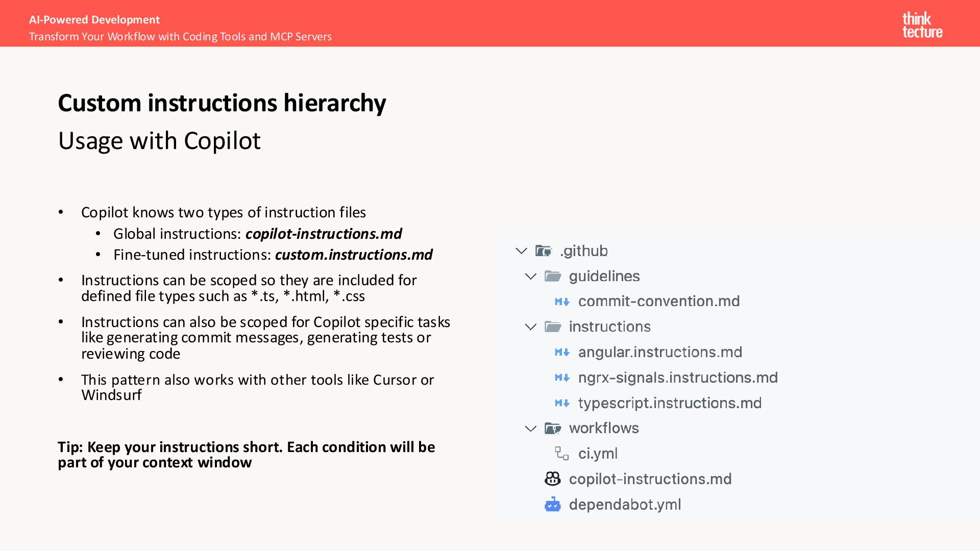Click the Thinktecture logo in header
The height and width of the screenshot is (551, 980).
[x=922, y=25]
